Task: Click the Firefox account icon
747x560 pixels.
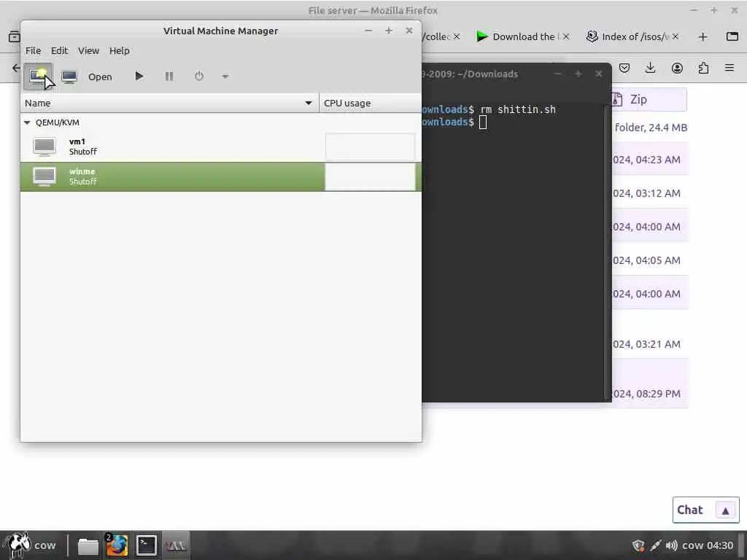Action: (x=677, y=68)
